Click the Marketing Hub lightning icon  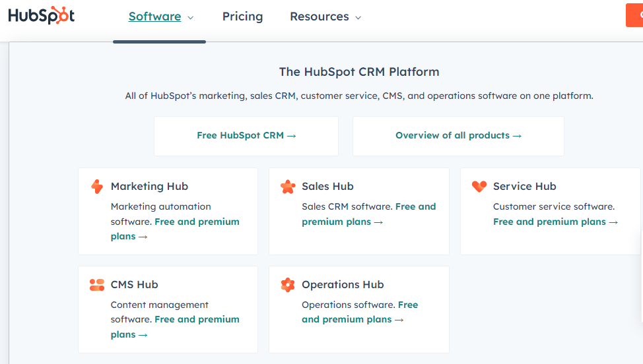97,187
